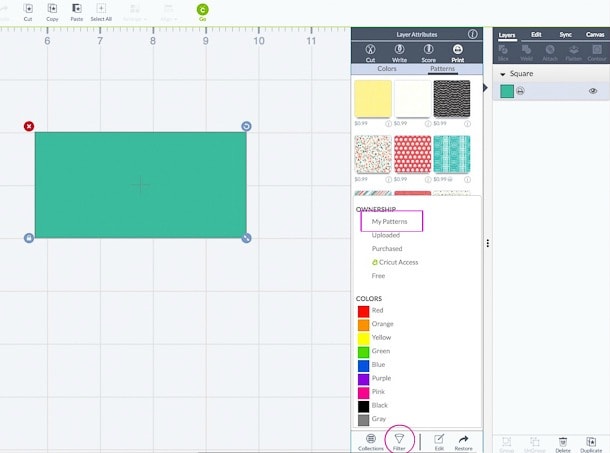Filter patterns by Purple color
The height and width of the screenshot is (453, 610).
[x=375, y=379]
